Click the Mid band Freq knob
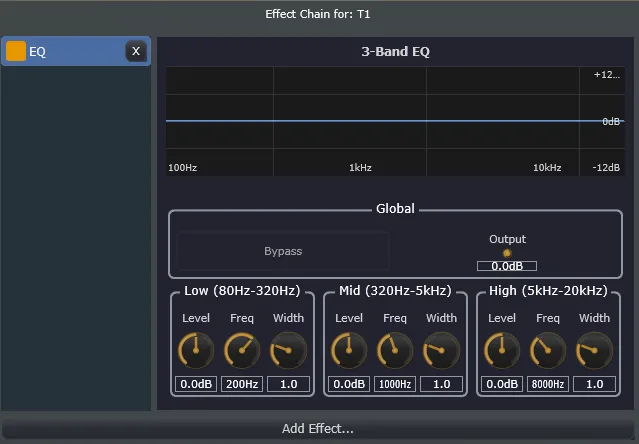The height and width of the screenshot is (444, 639). pos(395,350)
